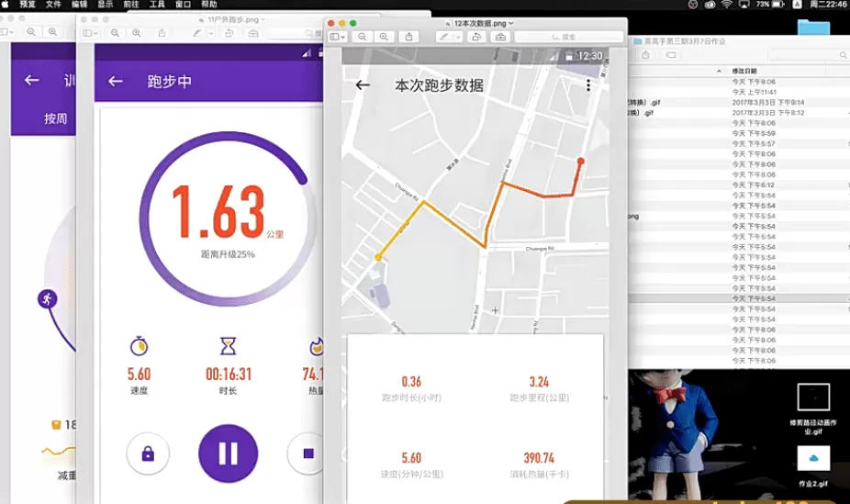Show the markup toolbox in 12本次数据.png window
Screen dimensions: 850x504
[500, 37]
